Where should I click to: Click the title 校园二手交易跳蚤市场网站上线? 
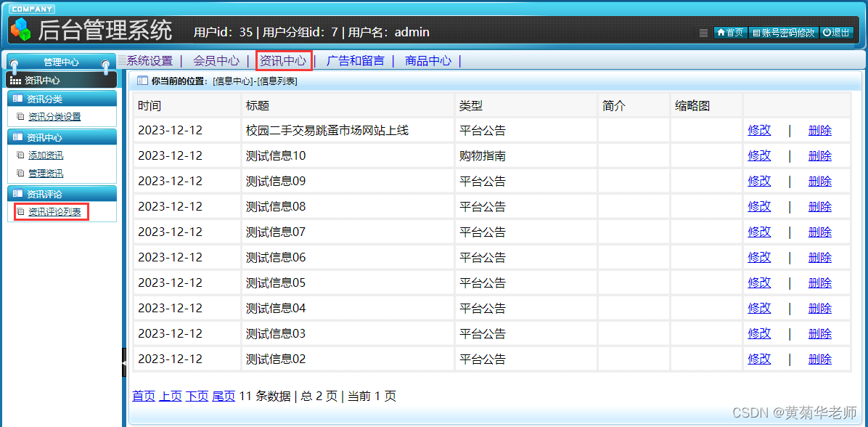(327, 131)
